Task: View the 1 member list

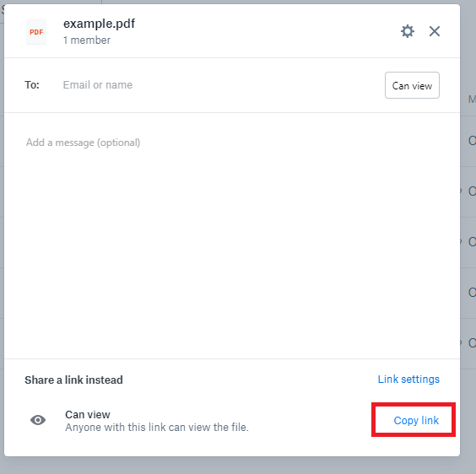Action: [87, 40]
